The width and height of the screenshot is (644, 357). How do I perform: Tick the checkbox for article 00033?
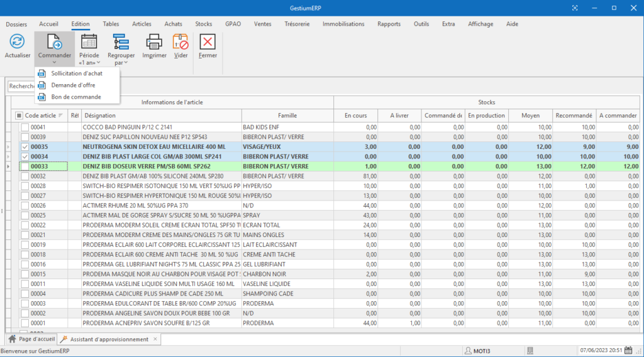[x=25, y=166]
